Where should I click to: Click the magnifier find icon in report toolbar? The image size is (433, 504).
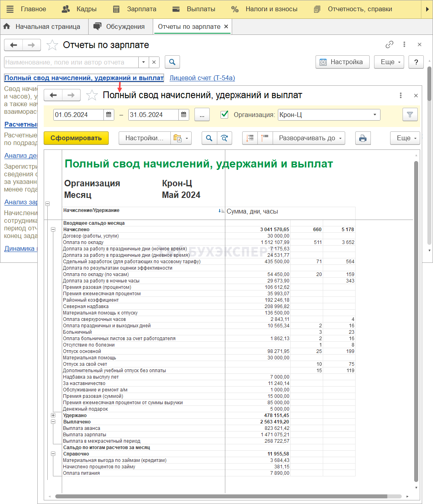(209, 138)
